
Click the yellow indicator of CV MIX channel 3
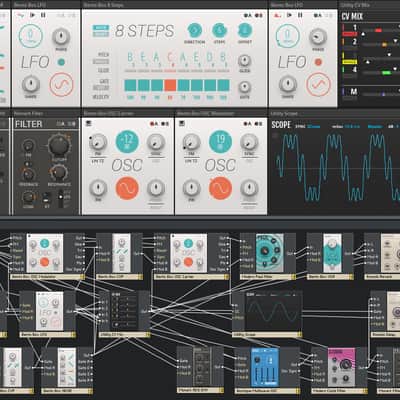click(350, 62)
